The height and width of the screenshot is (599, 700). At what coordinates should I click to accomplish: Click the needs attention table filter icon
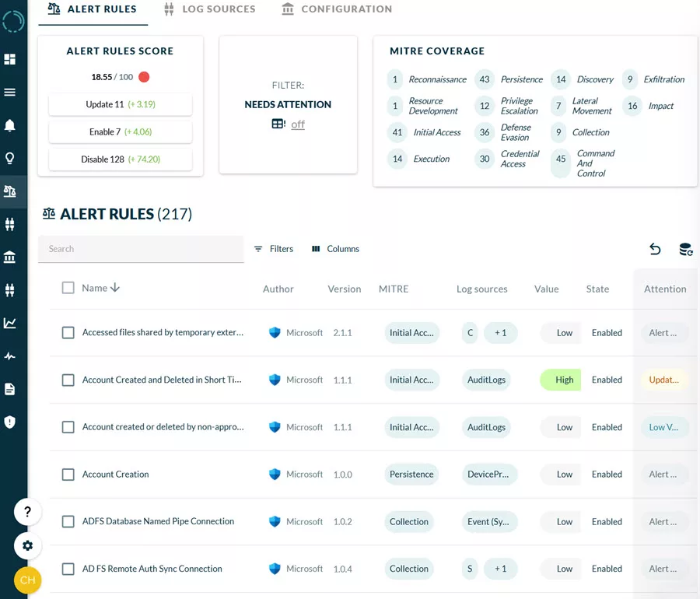pos(278,124)
